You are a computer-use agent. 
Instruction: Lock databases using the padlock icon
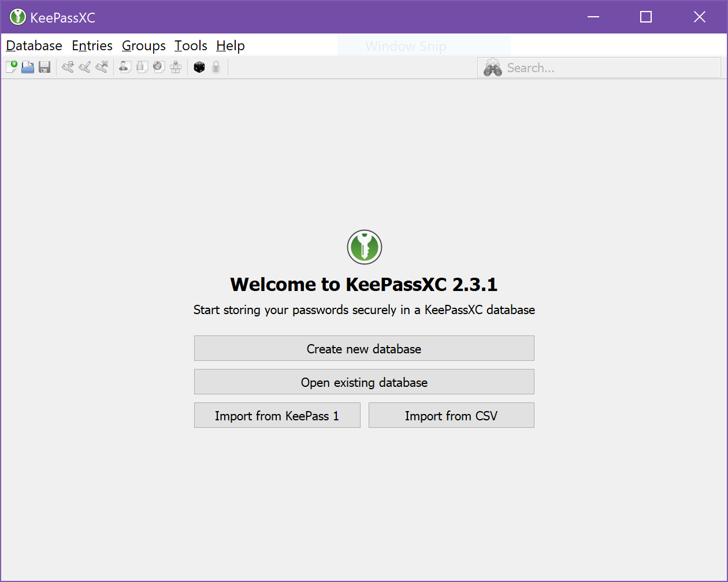coord(216,67)
